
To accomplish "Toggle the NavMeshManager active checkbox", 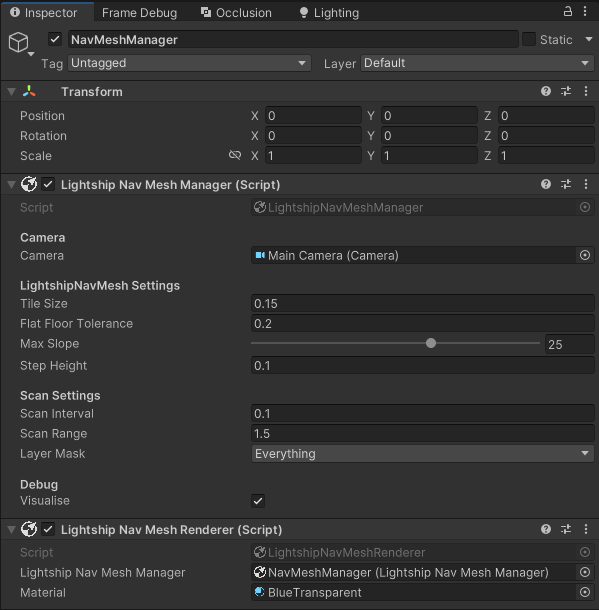I will coord(55,39).
